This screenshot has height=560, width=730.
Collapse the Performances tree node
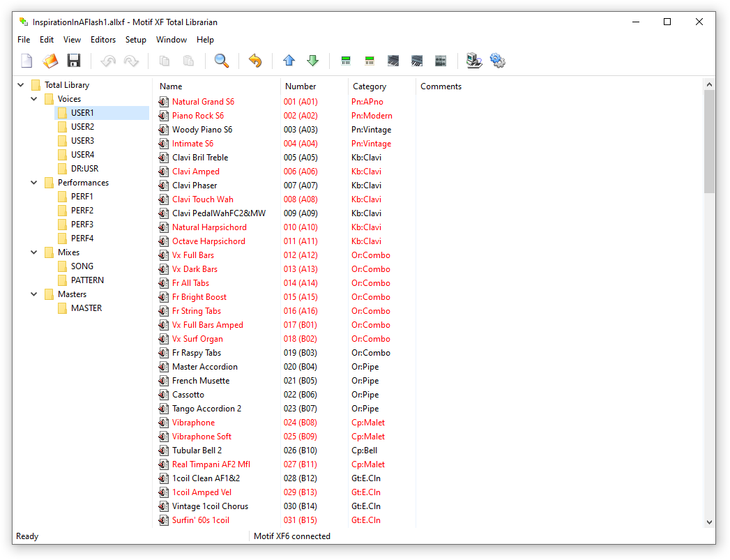click(x=34, y=183)
